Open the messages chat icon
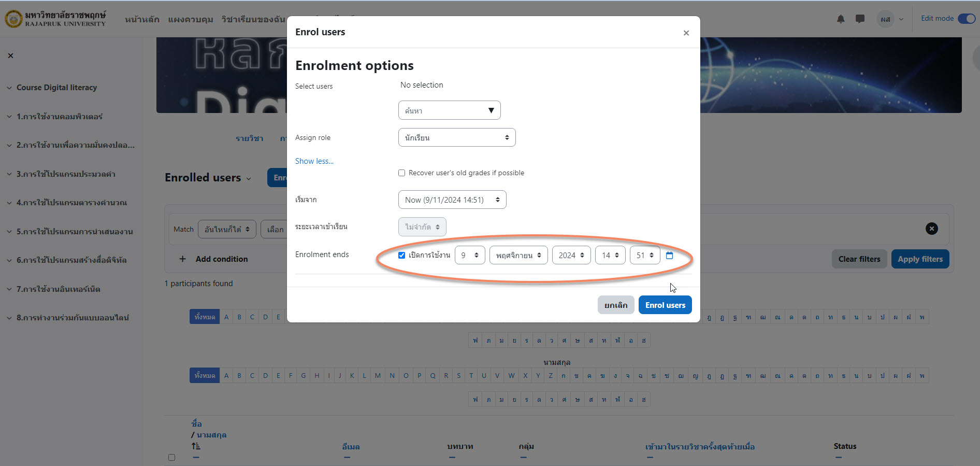Viewport: 980px width, 466px height. (860, 19)
